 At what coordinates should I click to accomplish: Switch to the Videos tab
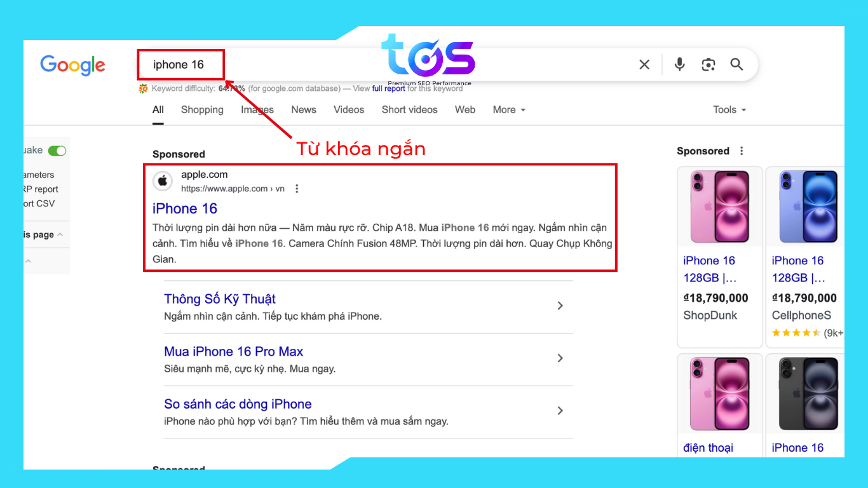click(x=349, y=110)
